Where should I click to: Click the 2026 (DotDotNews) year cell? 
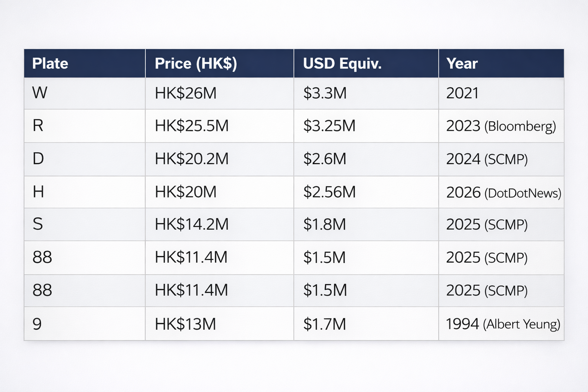click(x=503, y=192)
